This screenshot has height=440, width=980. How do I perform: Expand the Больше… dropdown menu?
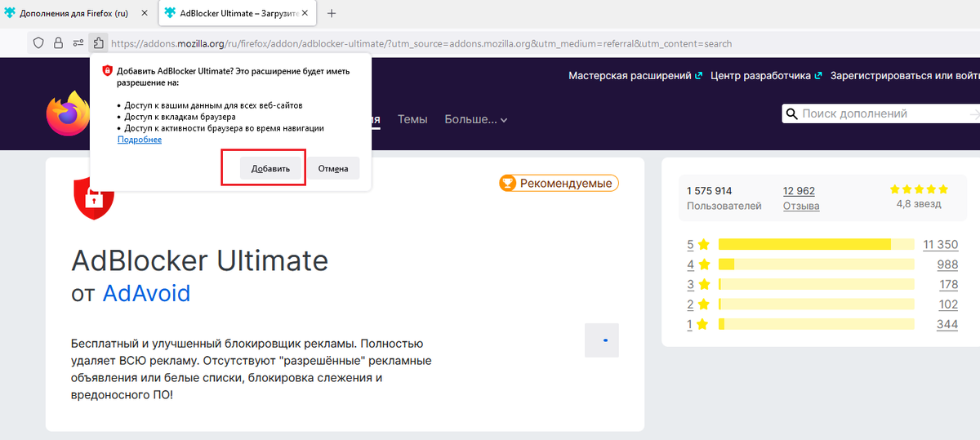pos(476,119)
